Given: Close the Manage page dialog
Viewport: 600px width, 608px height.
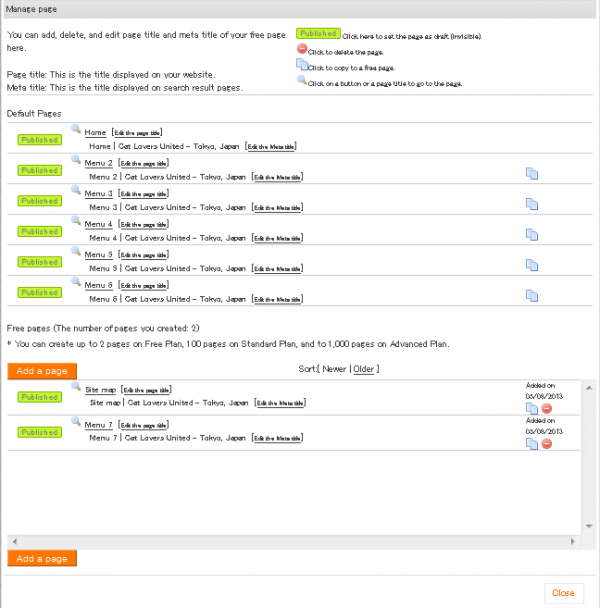Looking at the screenshot, I should tap(563, 592).
